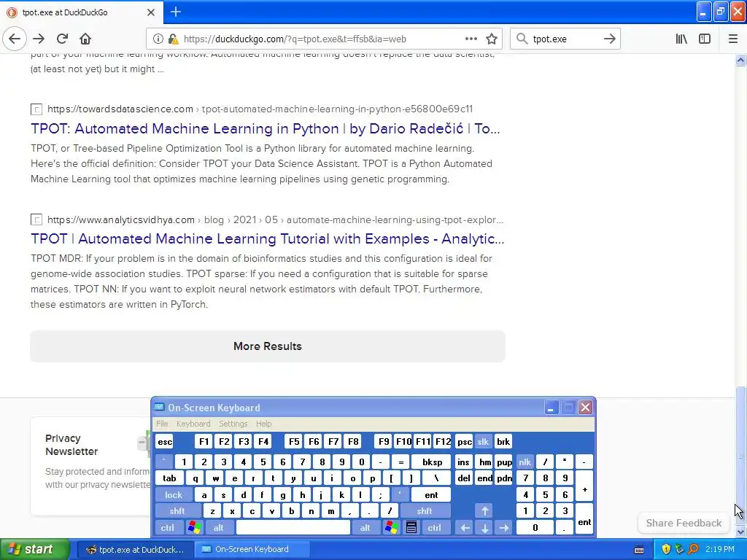Click the tab key on keyboard

[169, 478]
